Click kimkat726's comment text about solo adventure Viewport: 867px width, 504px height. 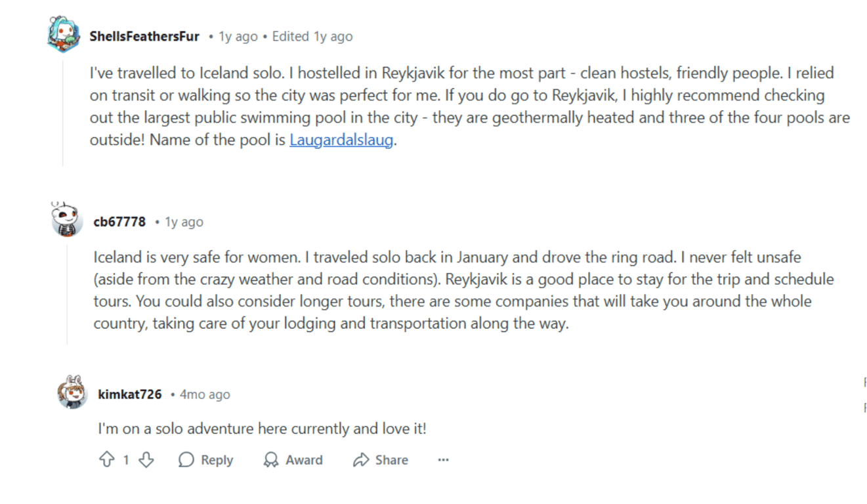pyautogui.click(x=262, y=429)
